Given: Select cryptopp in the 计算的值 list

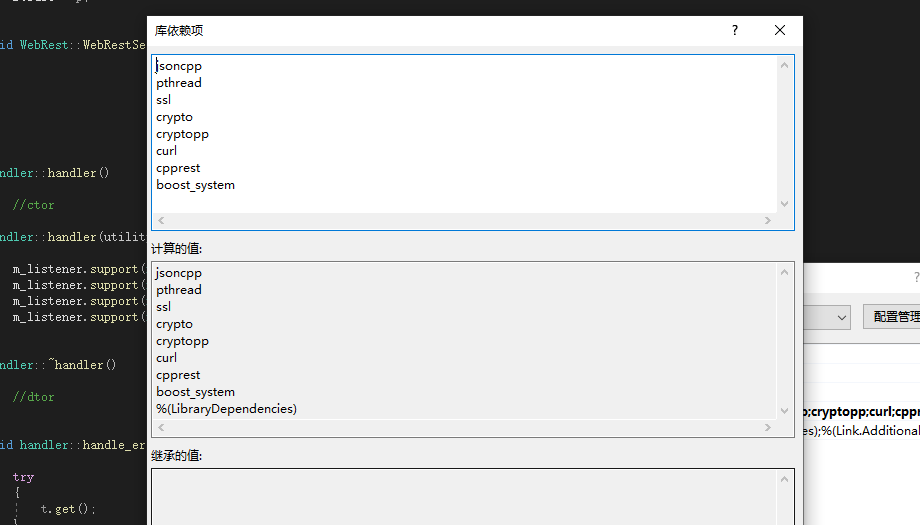Looking at the screenshot, I should [182, 341].
